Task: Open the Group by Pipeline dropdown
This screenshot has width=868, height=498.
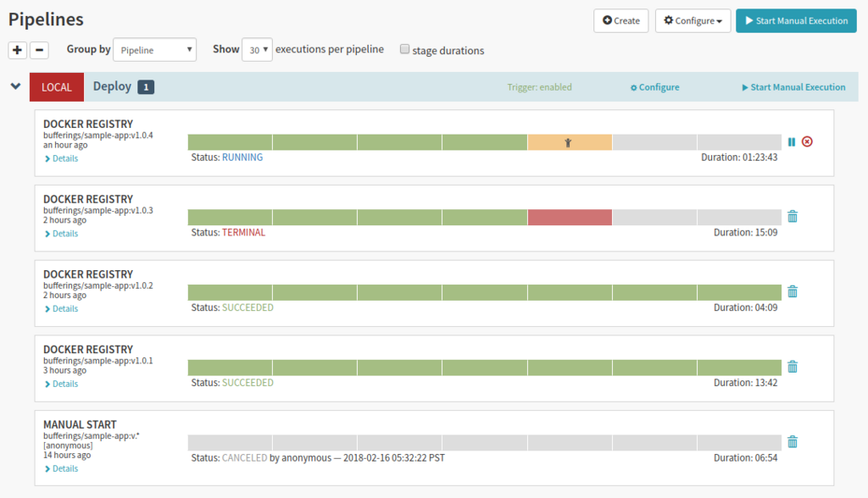Action: [154, 50]
